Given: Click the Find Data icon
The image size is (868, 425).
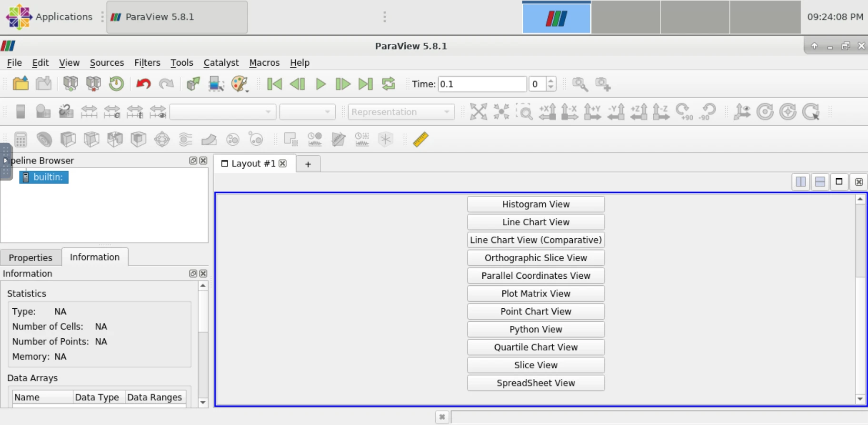Looking at the screenshot, I should click(x=216, y=84).
